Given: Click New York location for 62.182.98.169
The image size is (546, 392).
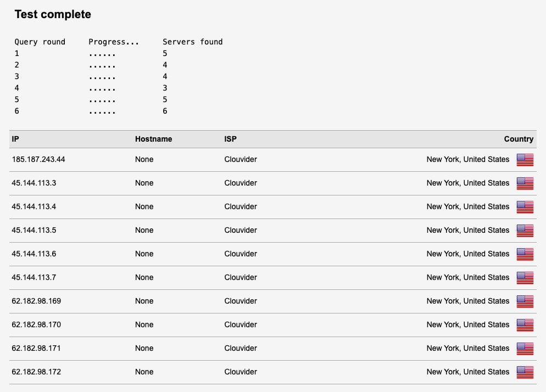Looking at the screenshot, I should pos(467,301).
